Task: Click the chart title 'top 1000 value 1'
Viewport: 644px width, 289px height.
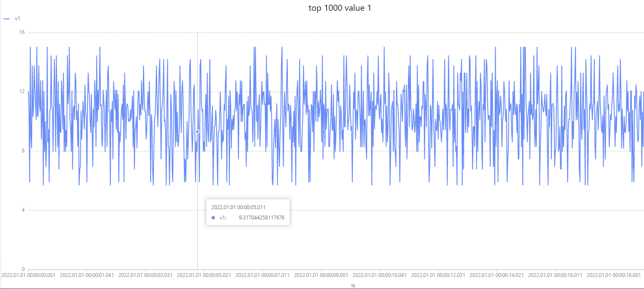Action: pyautogui.click(x=339, y=8)
